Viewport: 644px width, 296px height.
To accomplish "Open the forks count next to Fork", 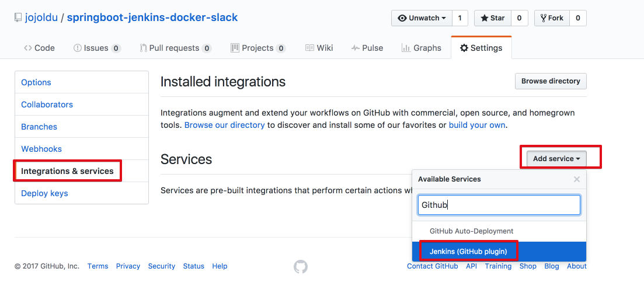I will pos(578,18).
